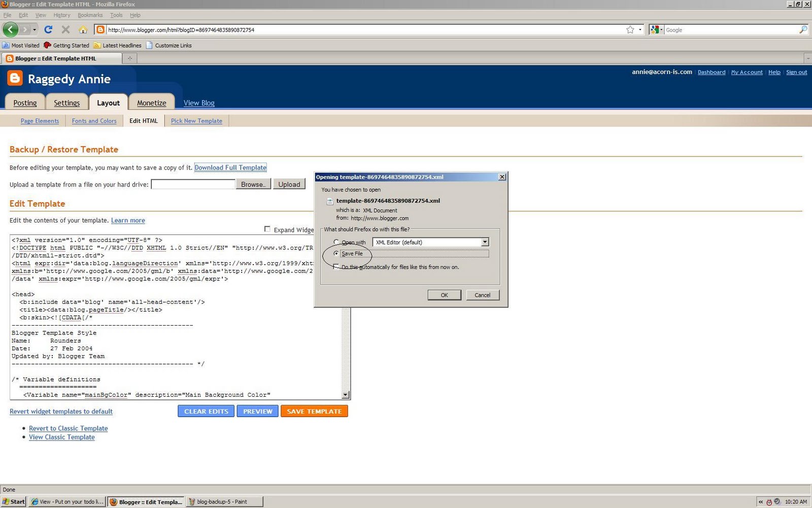The height and width of the screenshot is (508, 812).
Task: Open the File menu
Action: [x=7, y=15]
